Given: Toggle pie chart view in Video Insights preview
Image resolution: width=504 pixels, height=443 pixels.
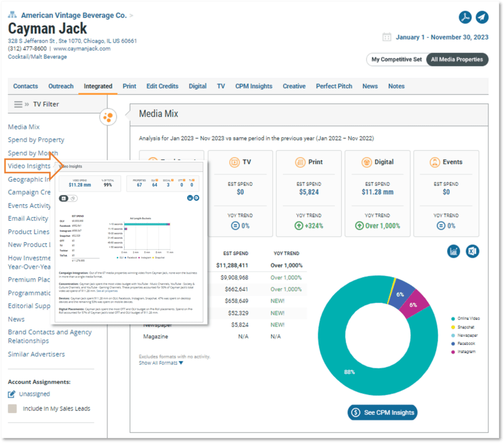Looking at the screenshot, I should coord(73,198).
